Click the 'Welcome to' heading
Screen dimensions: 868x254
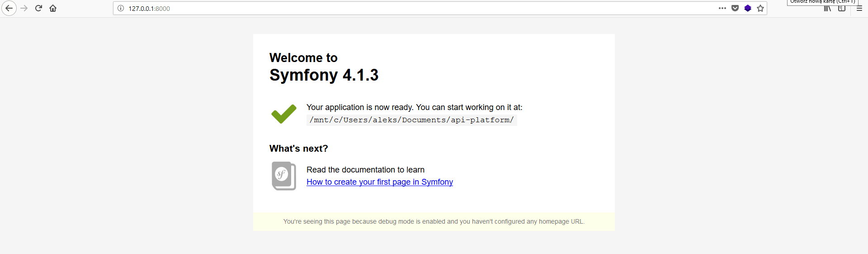(303, 58)
